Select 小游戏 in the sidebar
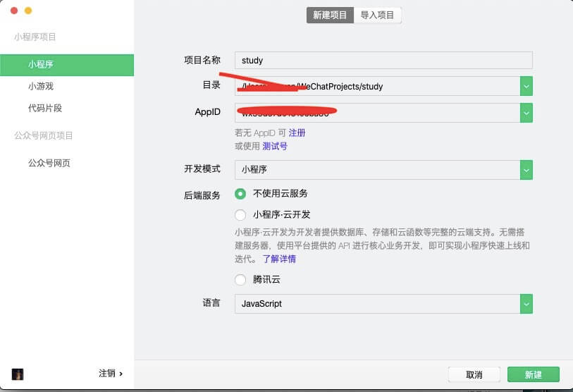The image size is (573, 392). point(41,86)
